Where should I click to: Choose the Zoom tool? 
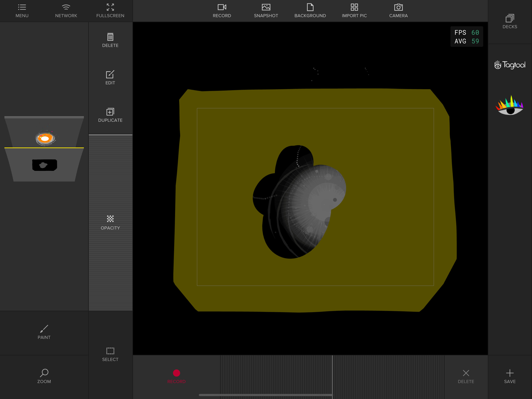pyautogui.click(x=44, y=376)
